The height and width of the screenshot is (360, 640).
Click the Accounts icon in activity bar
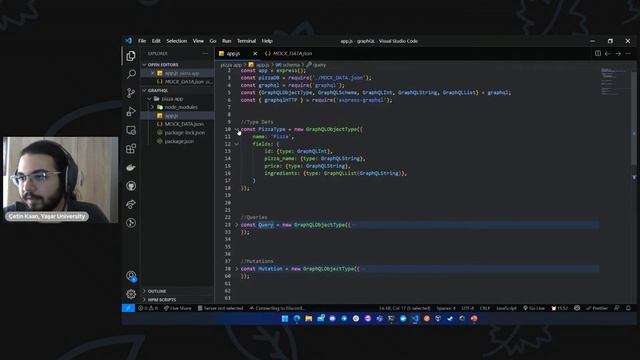coord(131,276)
